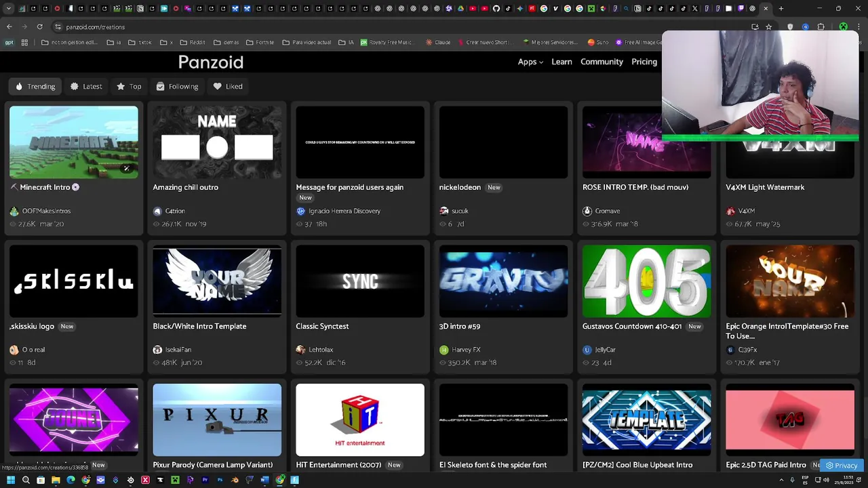Open the browser extensions puzzle menu
The image size is (868, 488).
(821, 26)
